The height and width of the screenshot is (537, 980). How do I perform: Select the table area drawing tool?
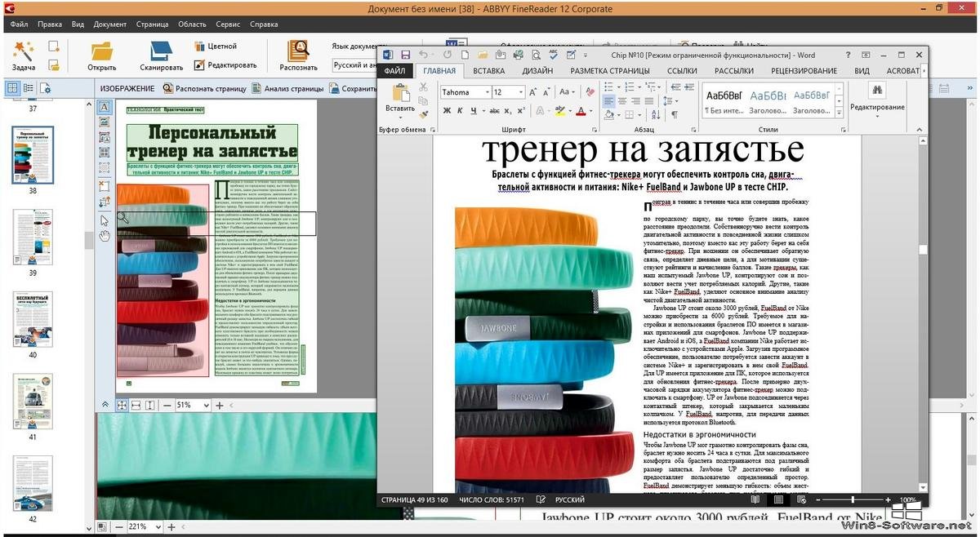[x=105, y=152]
